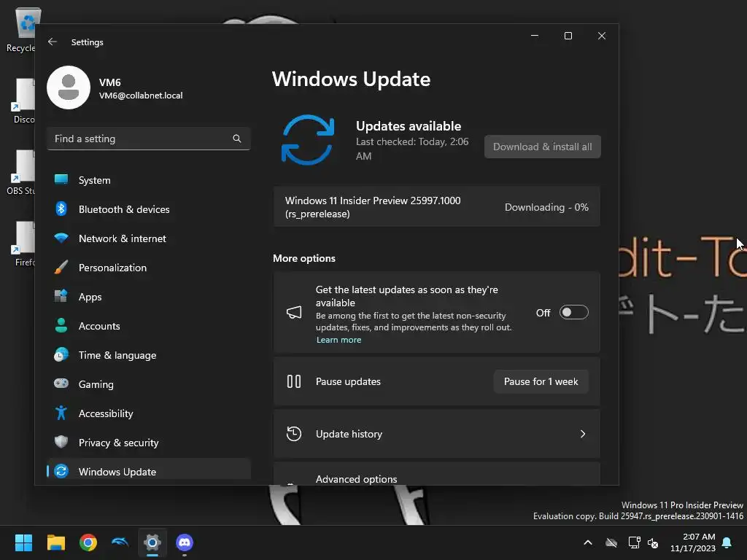Select Time & language in sidebar

[x=149, y=355]
